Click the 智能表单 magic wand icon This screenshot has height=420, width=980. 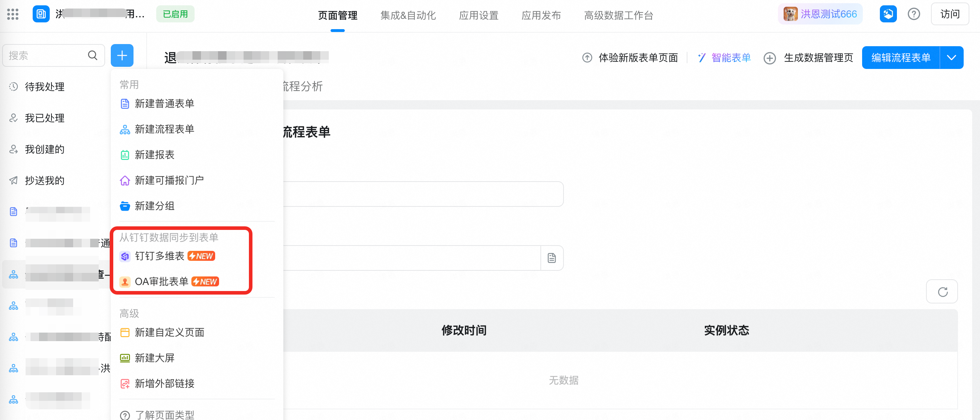coord(702,58)
